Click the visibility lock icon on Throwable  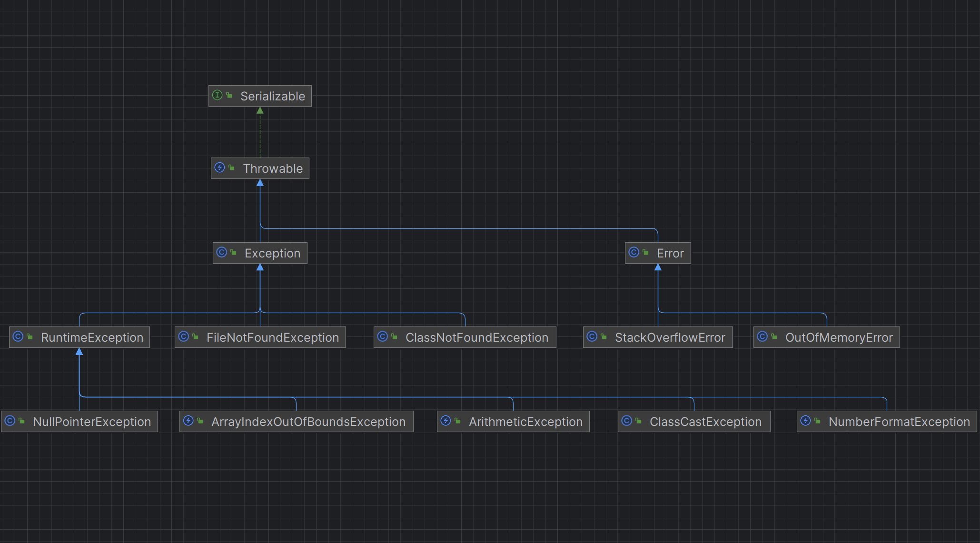click(x=232, y=168)
